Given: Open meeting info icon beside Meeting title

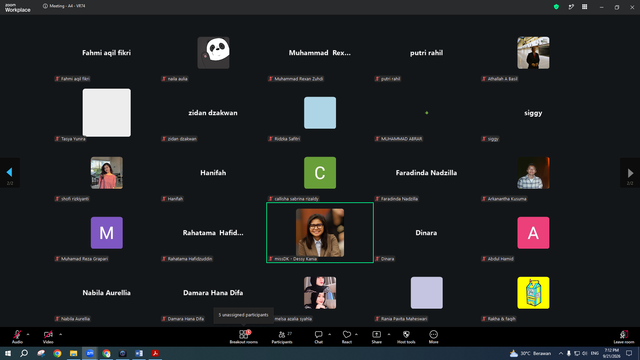Looking at the screenshot, I should coord(45,6).
